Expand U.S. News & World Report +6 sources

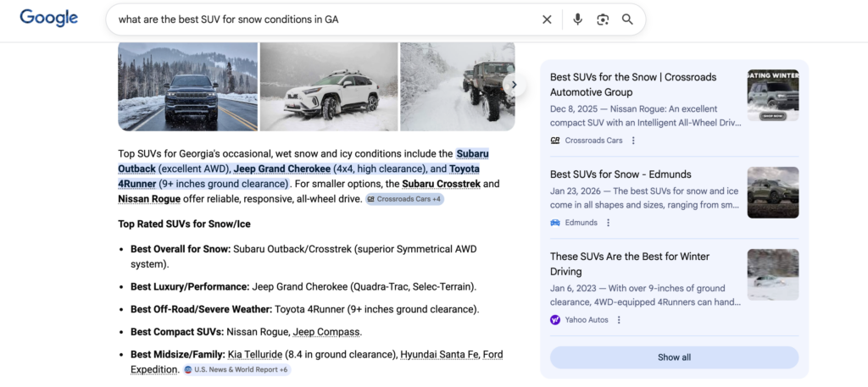click(236, 370)
